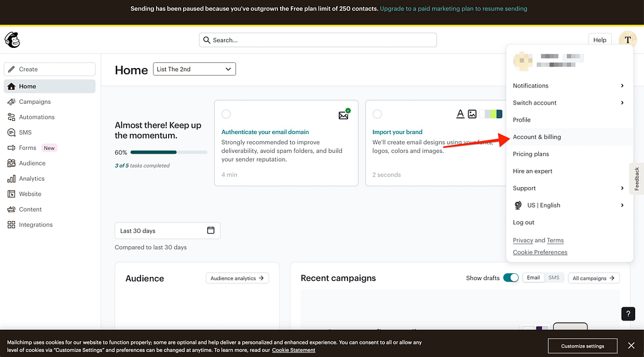Open Analytics from the sidebar
644x357 pixels.
click(x=31, y=179)
